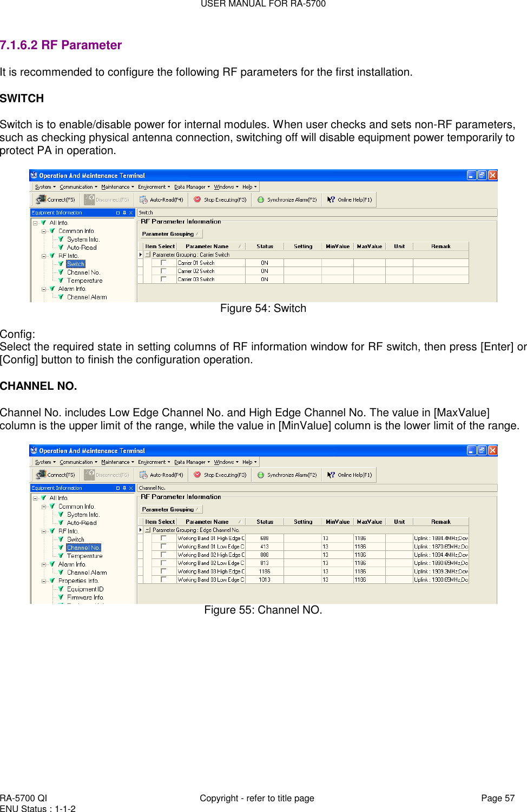Sort by Parameter Name column in Figure 54
Viewport: 527px width, 812px height.
click(x=211, y=246)
